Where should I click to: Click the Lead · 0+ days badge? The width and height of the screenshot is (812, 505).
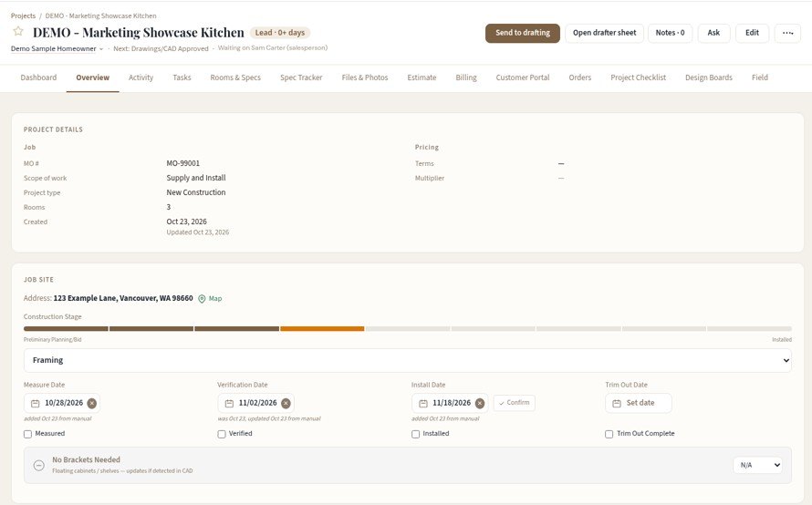click(x=280, y=33)
